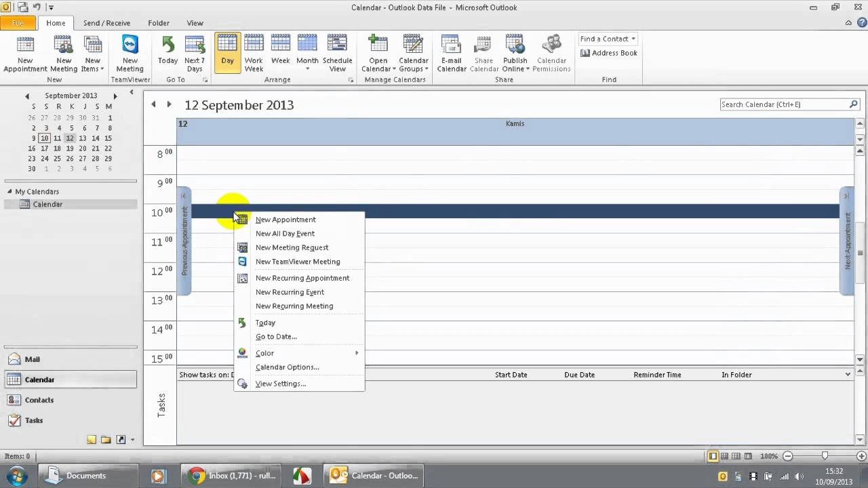Image resolution: width=868 pixels, height=488 pixels.
Task: Go to next month in mini calendar
Action: pyautogui.click(x=115, y=96)
